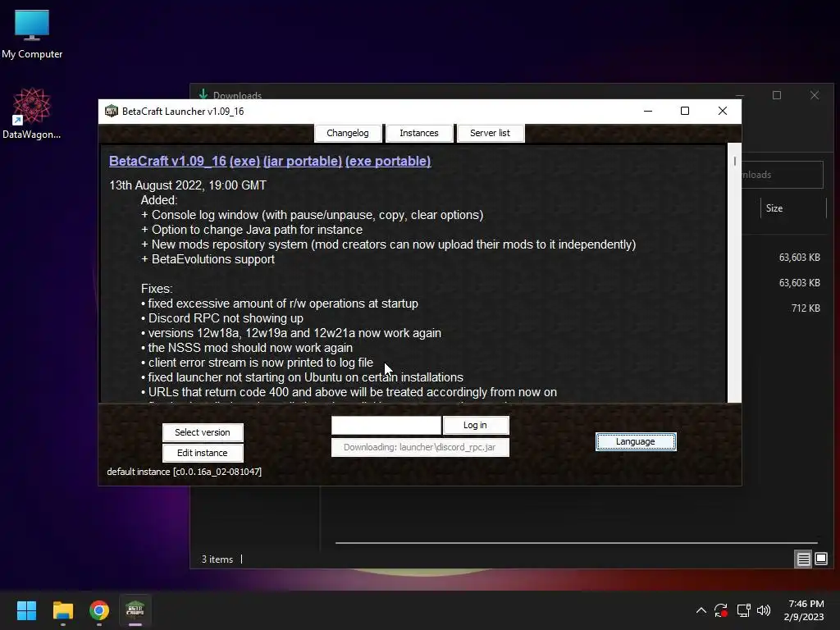This screenshot has width=840, height=630.
Task: Click the Log in button
Action: pos(476,425)
